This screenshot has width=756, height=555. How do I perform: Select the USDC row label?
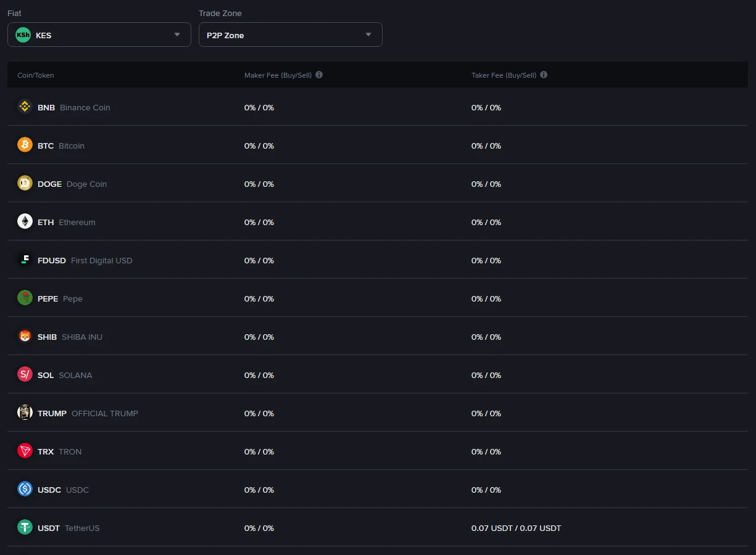click(x=64, y=490)
